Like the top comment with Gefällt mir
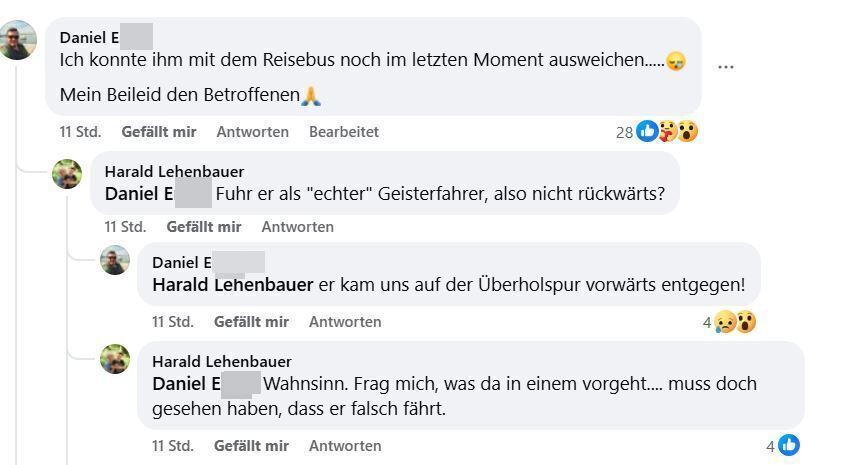Viewport: 841px width, 465px height. pyautogui.click(x=159, y=132)
